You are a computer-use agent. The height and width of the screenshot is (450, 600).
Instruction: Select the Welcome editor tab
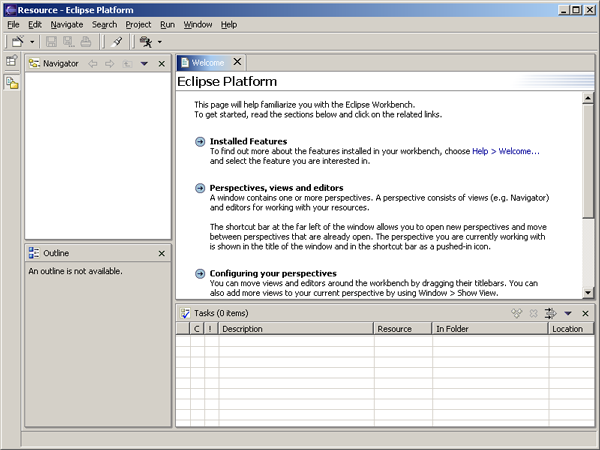tap(208, 62)
